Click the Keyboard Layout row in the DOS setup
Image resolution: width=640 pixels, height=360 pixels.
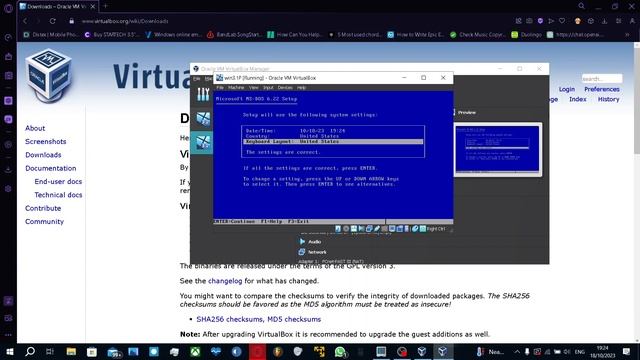click(x=333, y=141)
